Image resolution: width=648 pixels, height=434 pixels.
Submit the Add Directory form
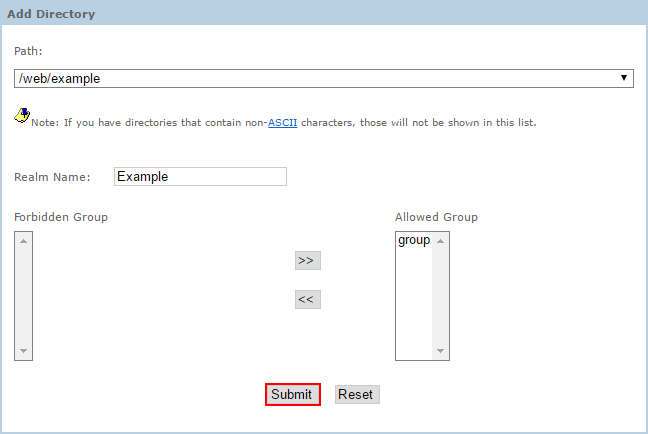click(x=292, y=394)
